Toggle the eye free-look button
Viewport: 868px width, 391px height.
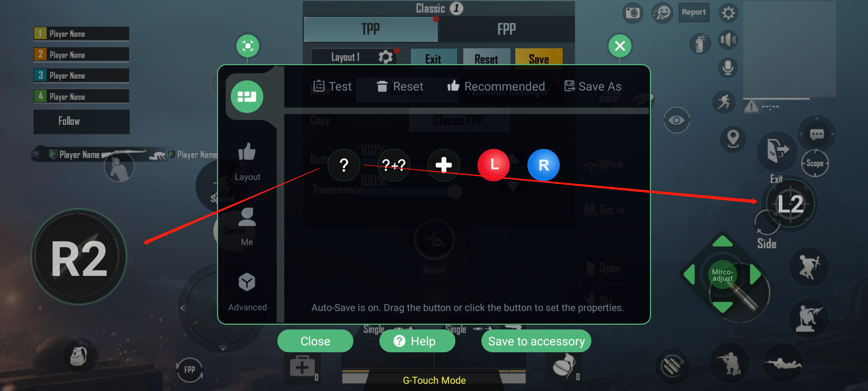pos(676,120)
